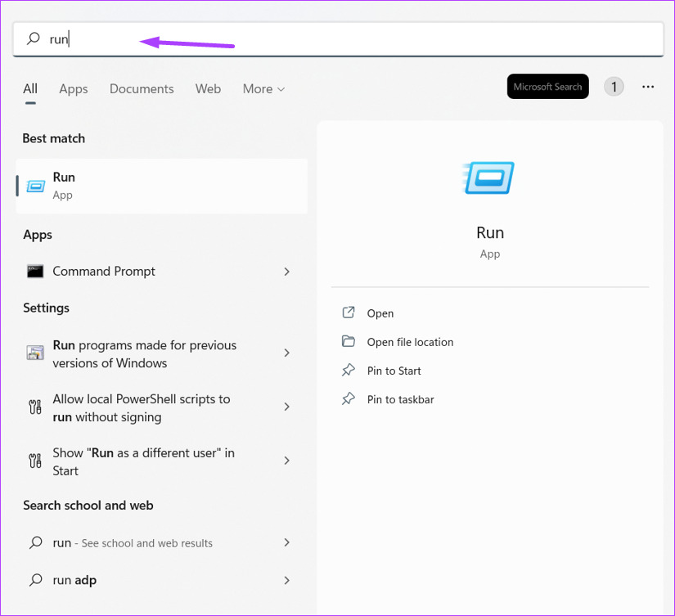Click the compatibility settings icon for Run programs
The width and height of the screenshot is (675, 616).
tap(35, 353)
